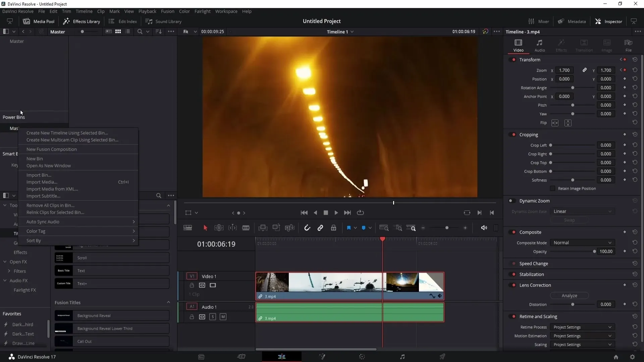Flip the clip horizontally
The width and height of the screenshot is (644, 362).
click(x=555, y=123)
